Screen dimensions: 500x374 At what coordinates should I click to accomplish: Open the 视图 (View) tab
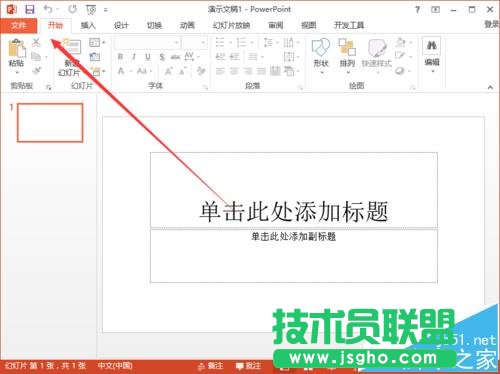click(308, 25)
